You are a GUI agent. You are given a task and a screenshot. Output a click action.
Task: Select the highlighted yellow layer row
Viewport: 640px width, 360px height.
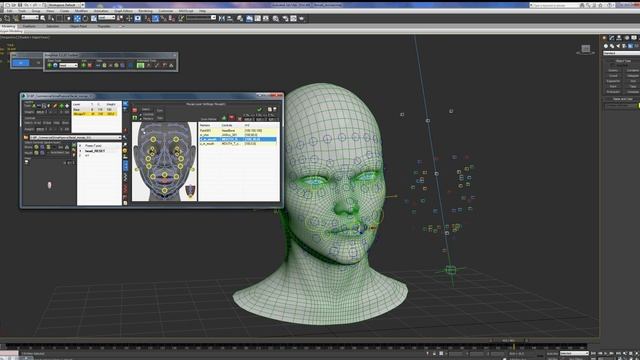(95, 114)
